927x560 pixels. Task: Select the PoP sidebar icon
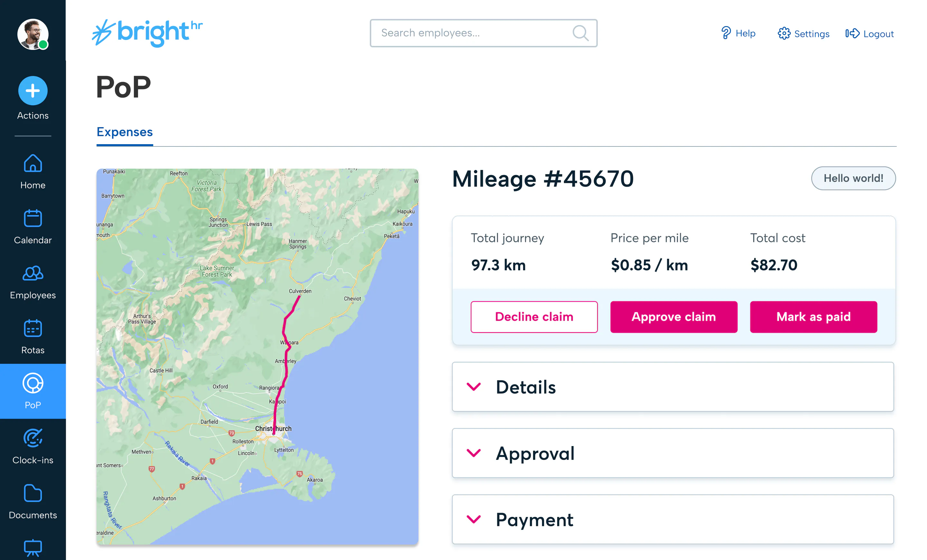[x=33, y=383]
